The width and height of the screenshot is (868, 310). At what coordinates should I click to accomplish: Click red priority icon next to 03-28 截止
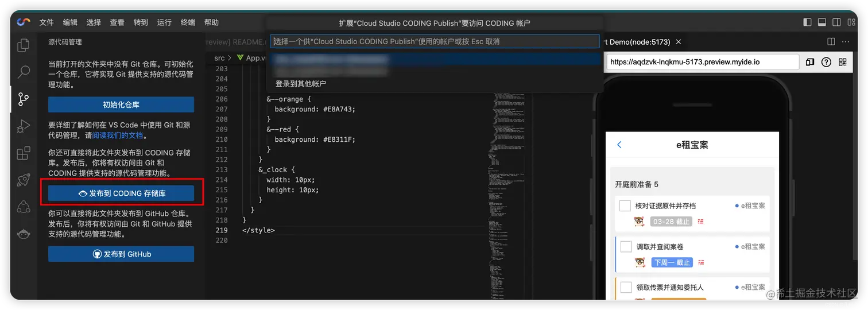point(701,222)
